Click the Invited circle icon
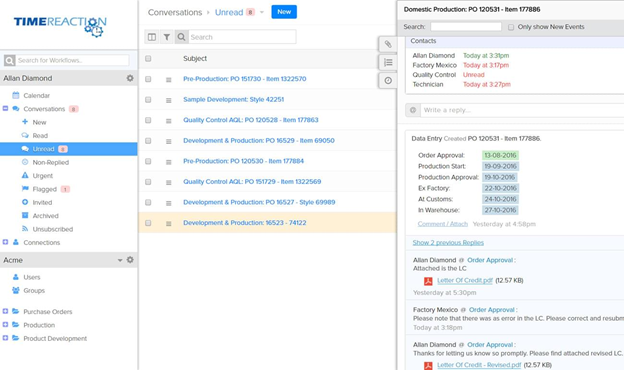 [25, 202]
